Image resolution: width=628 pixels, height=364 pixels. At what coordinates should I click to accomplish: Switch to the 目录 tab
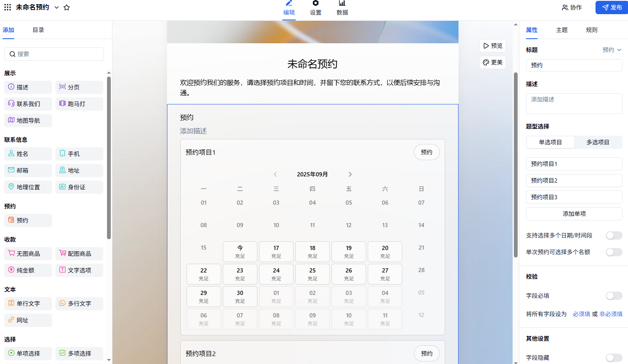coord(38,30)
